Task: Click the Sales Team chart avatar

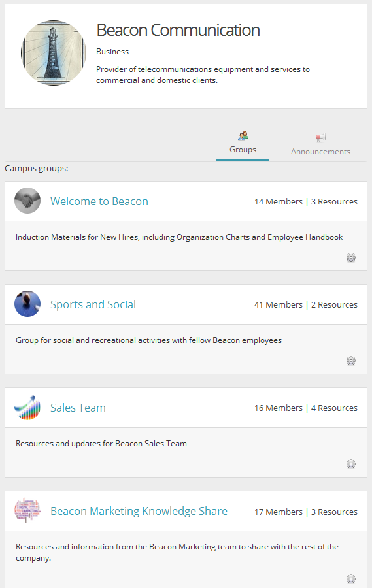Action: (27, 407)
